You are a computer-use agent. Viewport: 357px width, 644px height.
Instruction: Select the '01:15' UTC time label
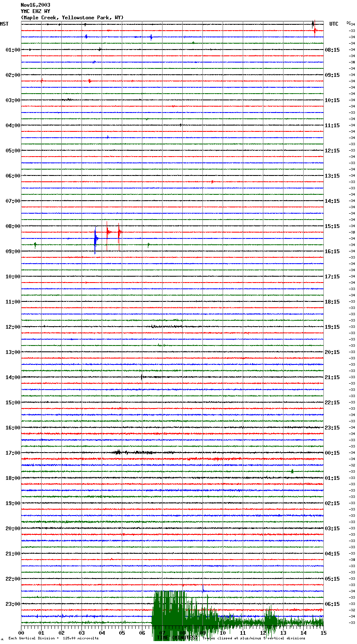click(332, 478)
